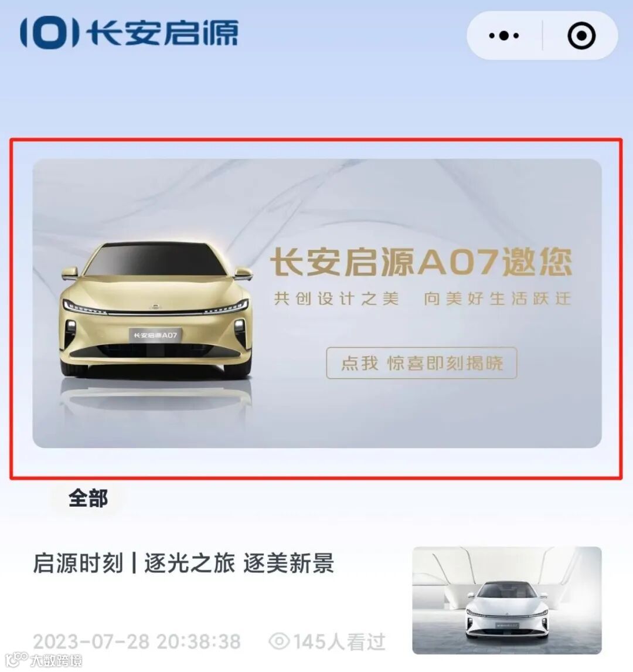This screenshot has height=672, width=633.
Task: Click the slogan 共创设计之美
Action: [336, 298]
